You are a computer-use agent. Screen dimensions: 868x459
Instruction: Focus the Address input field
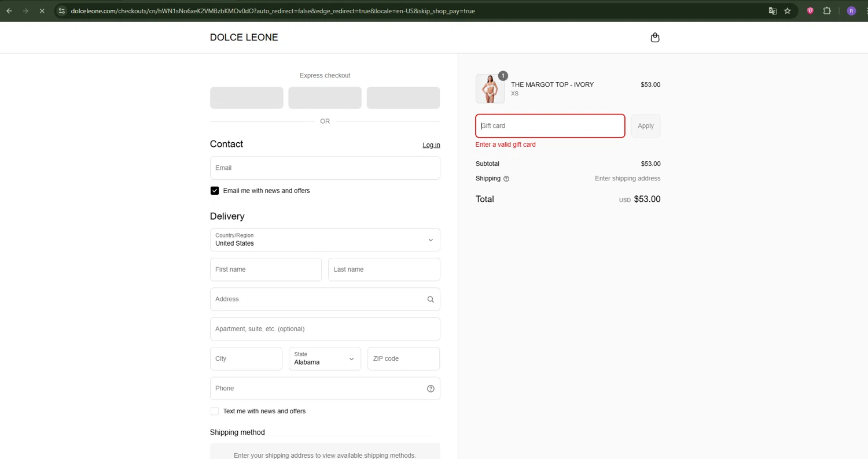(x=325, y=299)
